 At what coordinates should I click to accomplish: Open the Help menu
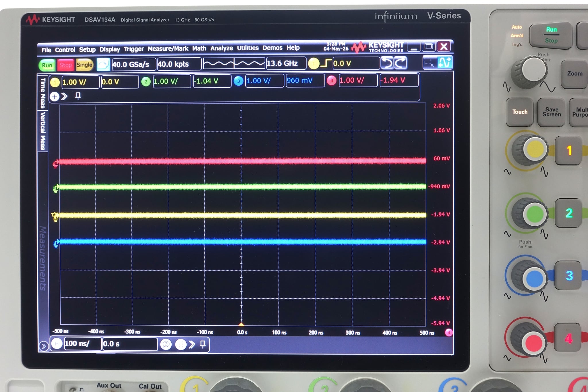[293, 48]
